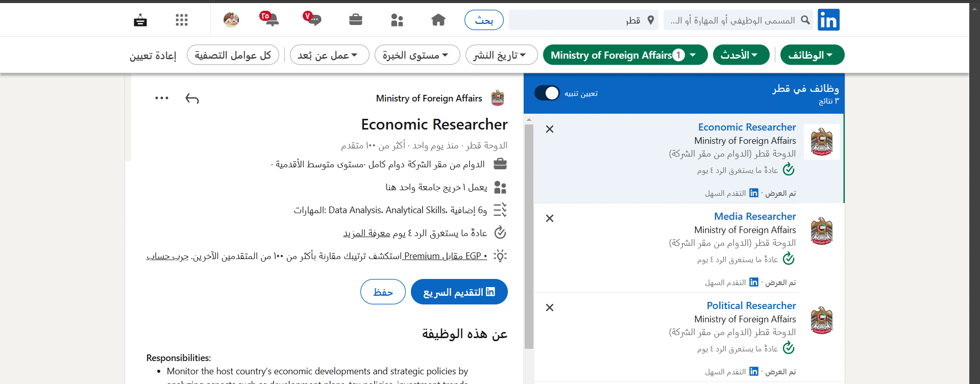Screen dimensions: 980x384
Task: Click the Economic Researcher company logo thumbnail
Action: [822, 142]
